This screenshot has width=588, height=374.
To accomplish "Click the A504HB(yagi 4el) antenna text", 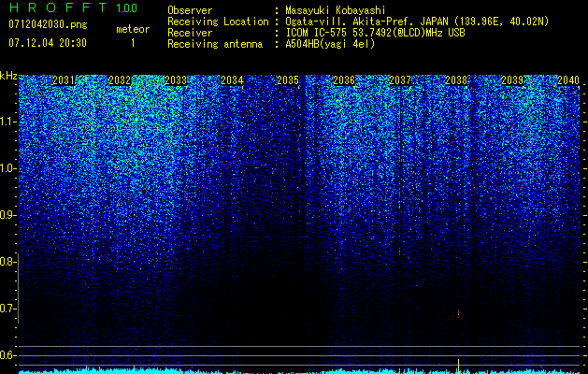I will pos(330,44).
